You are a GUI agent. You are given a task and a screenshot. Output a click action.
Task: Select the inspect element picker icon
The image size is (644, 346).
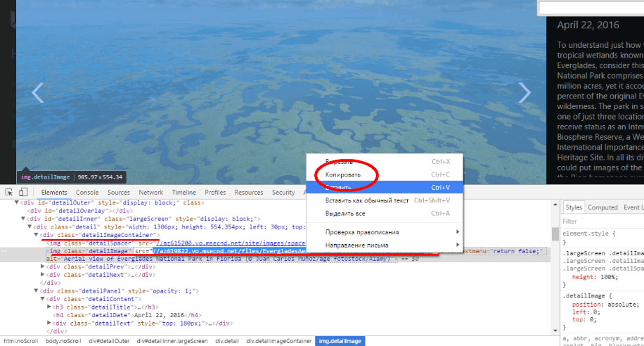point(8,192)
